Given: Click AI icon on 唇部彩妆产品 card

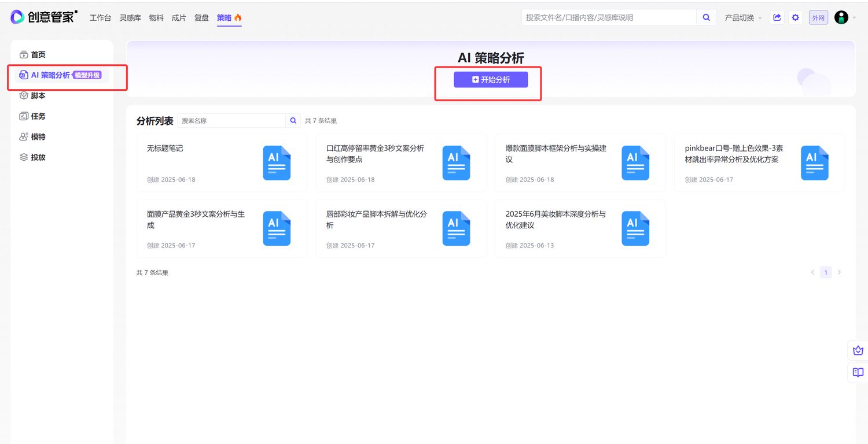Looking at the screenshot, I should pos(457,228).
